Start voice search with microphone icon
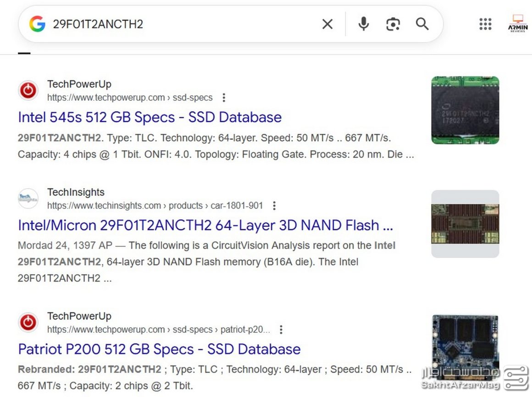This screenshot has height=397, width=532. tap(363, 24)
